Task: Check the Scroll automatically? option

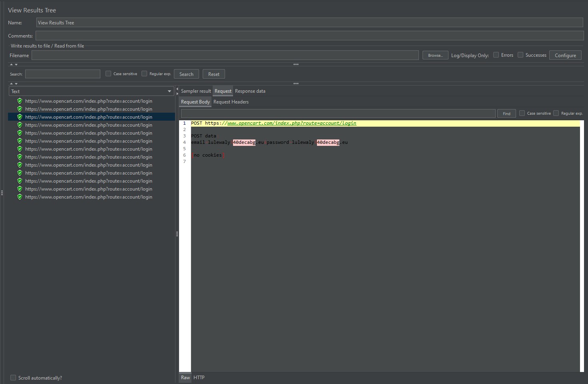Action: pyautogui.click(x=13, y=377)
